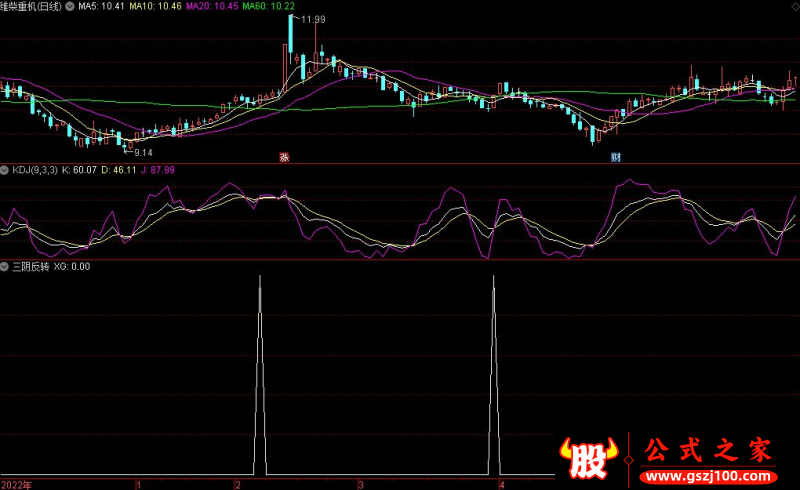Click the 2022年 label on the time axis

pyautogui.click(x=16, y=484)
